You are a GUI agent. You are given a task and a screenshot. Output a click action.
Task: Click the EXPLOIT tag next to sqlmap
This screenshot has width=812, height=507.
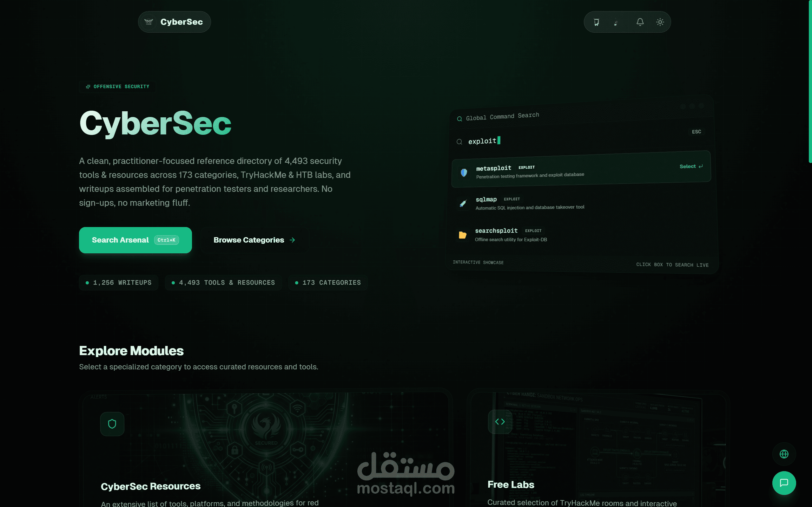[512, 199]
